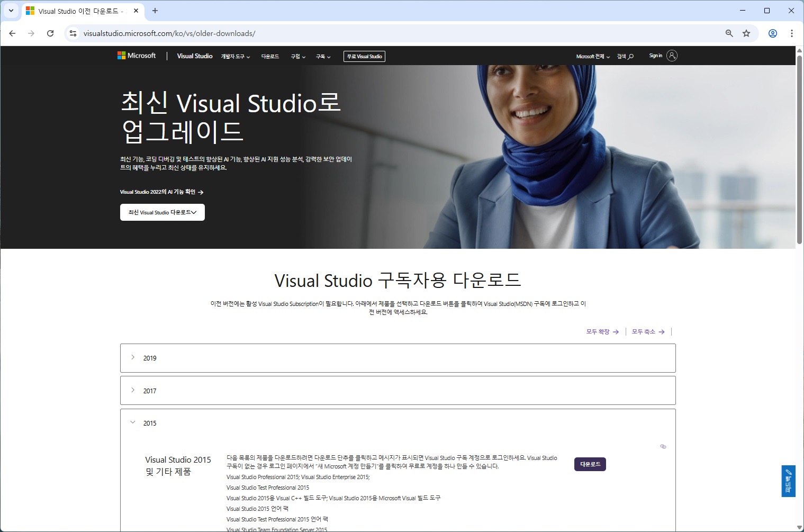This screenshot has height=532, width=804.
Task: Select text Visual Studio Test Professional 2015 언어 팩
Action: [277, 519]
